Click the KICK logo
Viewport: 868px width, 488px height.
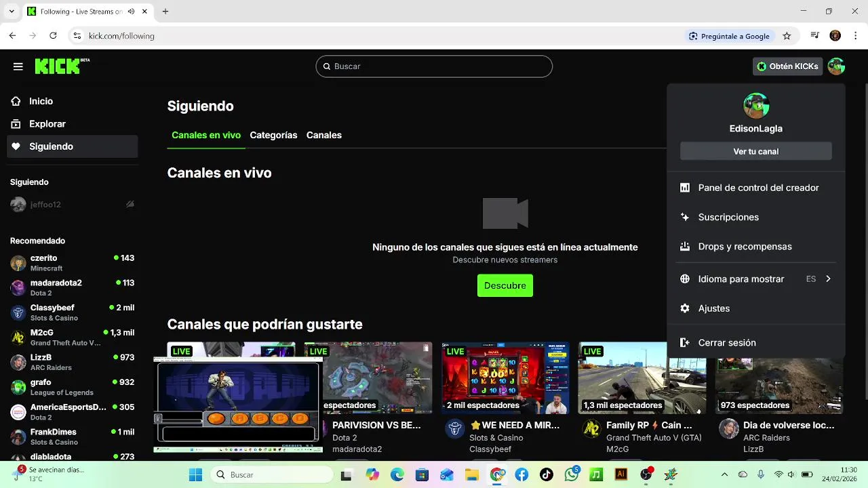[62, 66]
